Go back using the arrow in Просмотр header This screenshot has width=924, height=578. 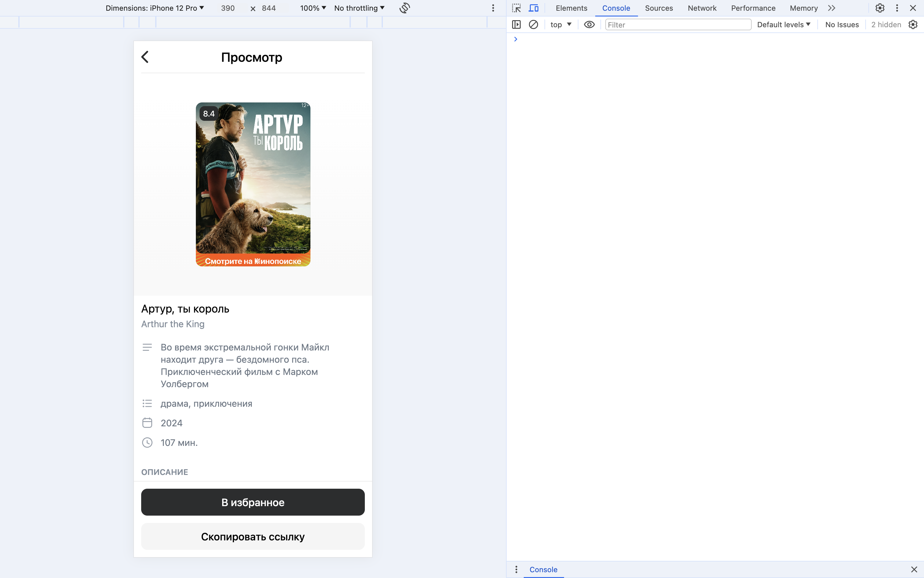145,57
